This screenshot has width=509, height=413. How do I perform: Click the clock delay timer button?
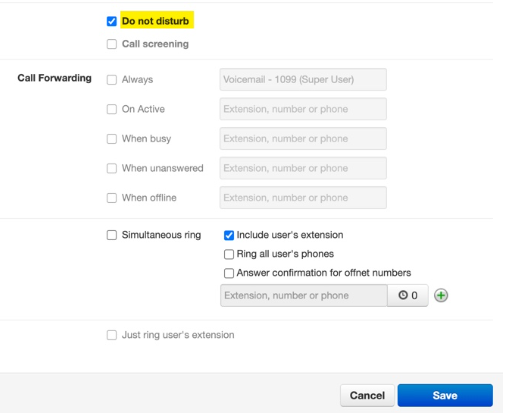point(408,295)
